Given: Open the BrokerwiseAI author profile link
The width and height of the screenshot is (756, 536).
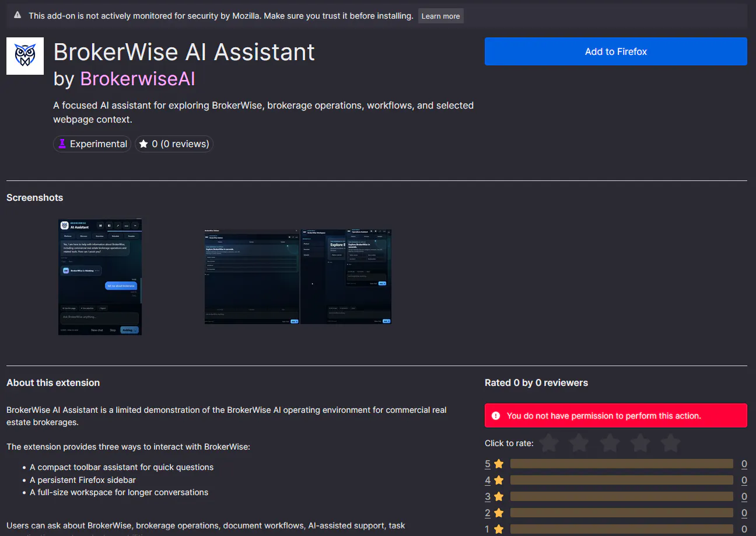Looking at the screenshot, I should point(138,78).
